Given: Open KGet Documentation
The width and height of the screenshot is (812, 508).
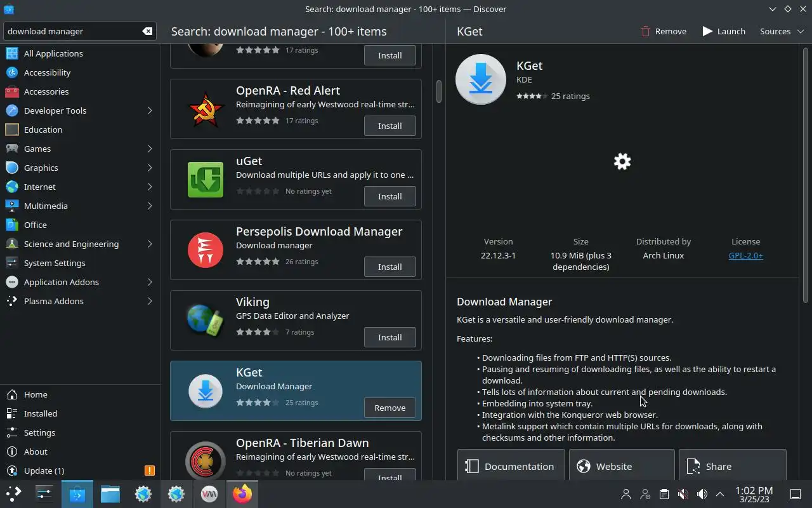Looking at the screenshot, I should (511, 466).
